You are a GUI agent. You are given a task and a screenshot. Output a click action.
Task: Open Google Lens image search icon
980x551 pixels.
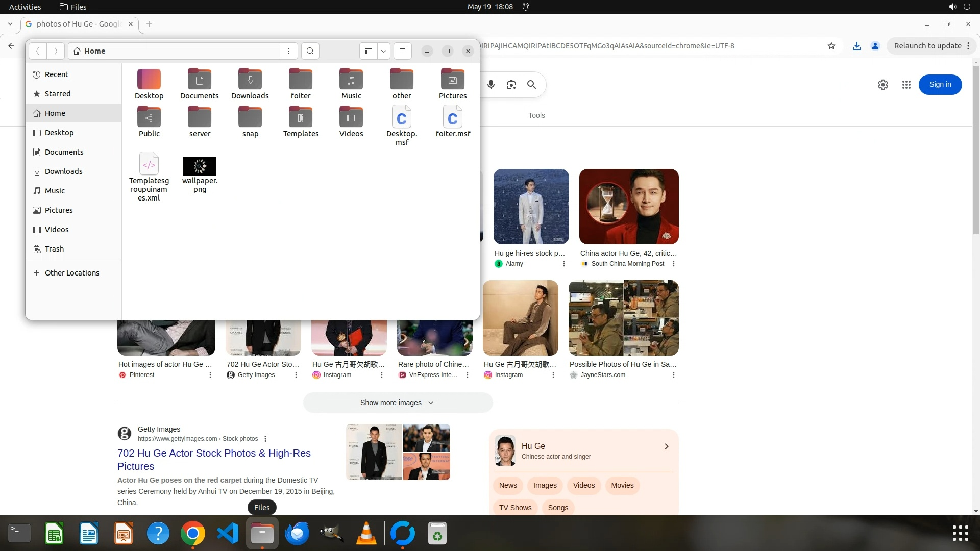pyautogui.click(x=511, y=85)
